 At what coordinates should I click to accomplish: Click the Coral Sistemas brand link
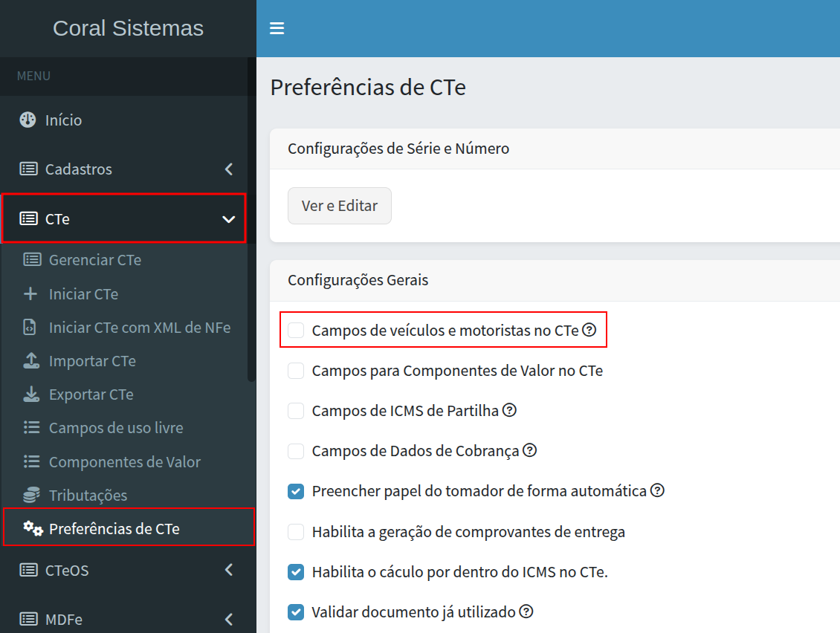[128, 28]
